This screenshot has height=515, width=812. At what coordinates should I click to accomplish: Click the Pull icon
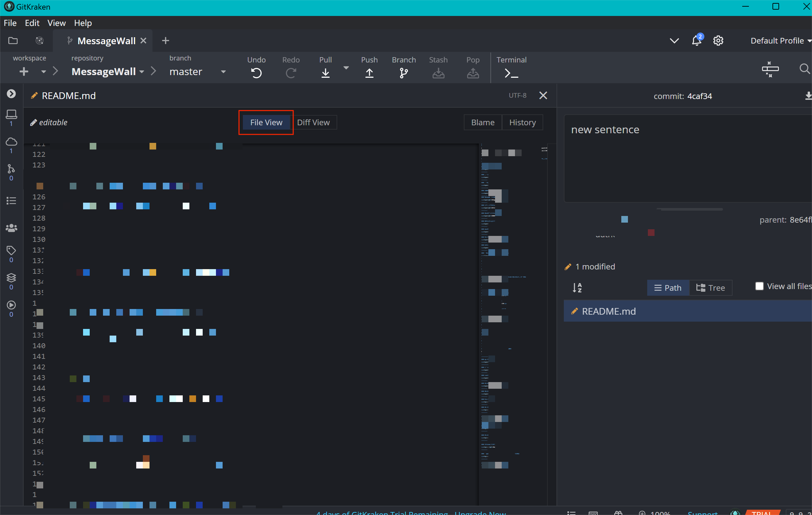tap(325, 72)
